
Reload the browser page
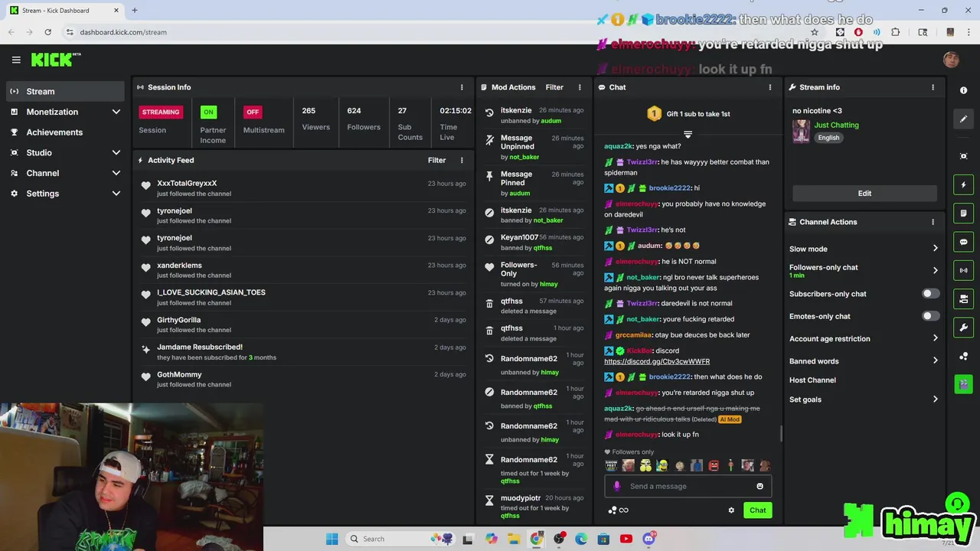coord(47,32)
